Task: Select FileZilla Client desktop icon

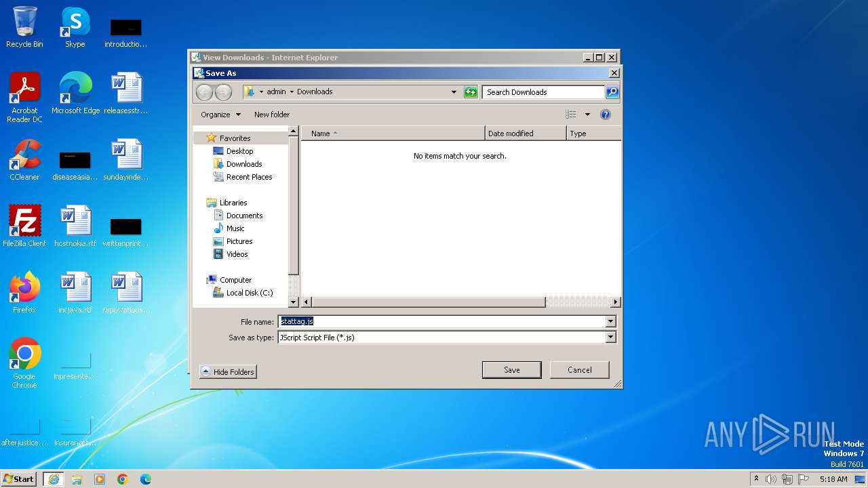Action: (24, 226)
